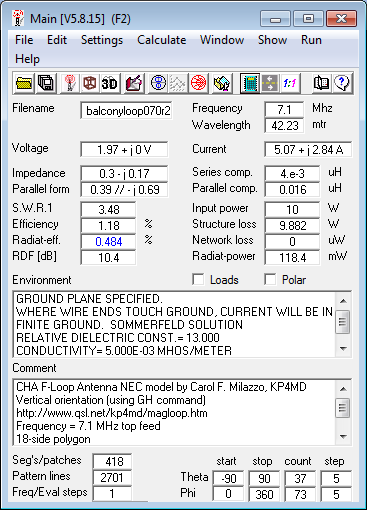
Task: Click the Comment box scrollbar thumb
Action: point(343,407)
